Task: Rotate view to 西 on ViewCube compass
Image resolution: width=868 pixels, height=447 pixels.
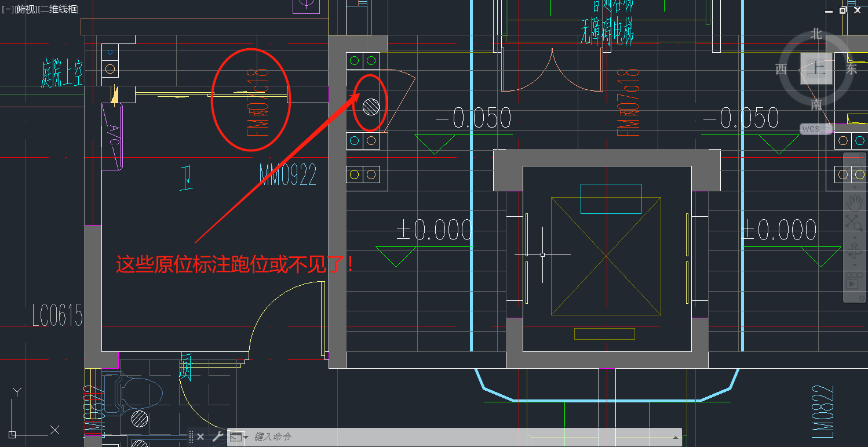Action: tap(781, 69)
